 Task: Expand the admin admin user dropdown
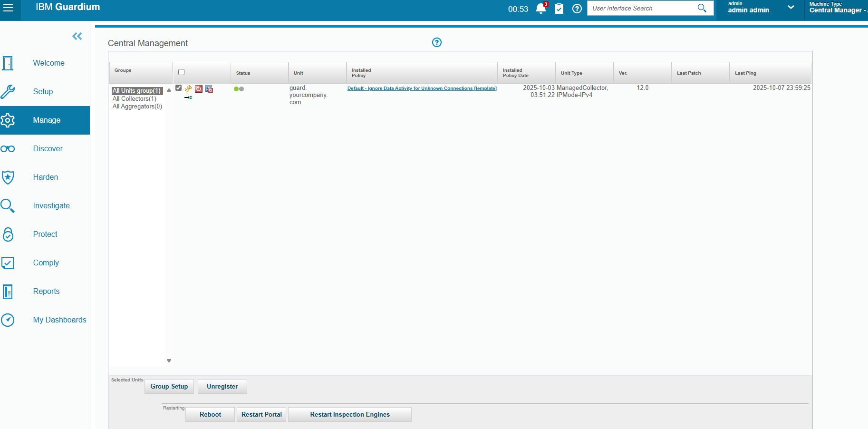click(791, 7)
